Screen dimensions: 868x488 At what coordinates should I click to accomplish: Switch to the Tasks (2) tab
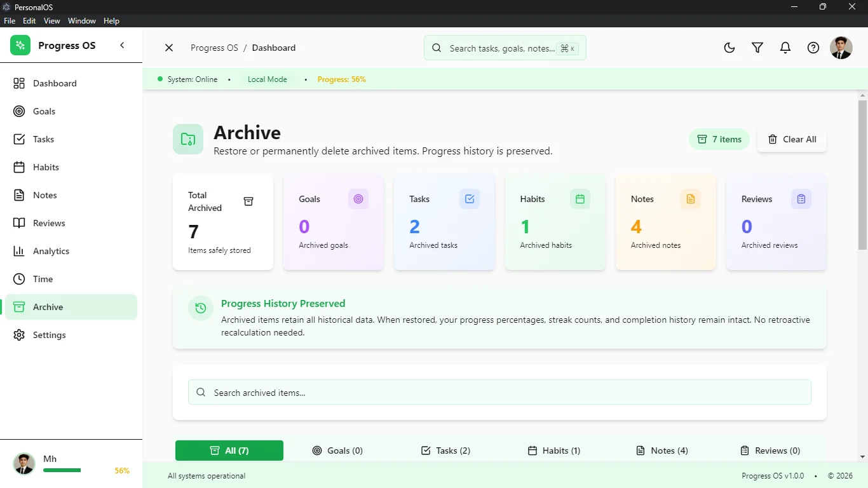[445, 451]
